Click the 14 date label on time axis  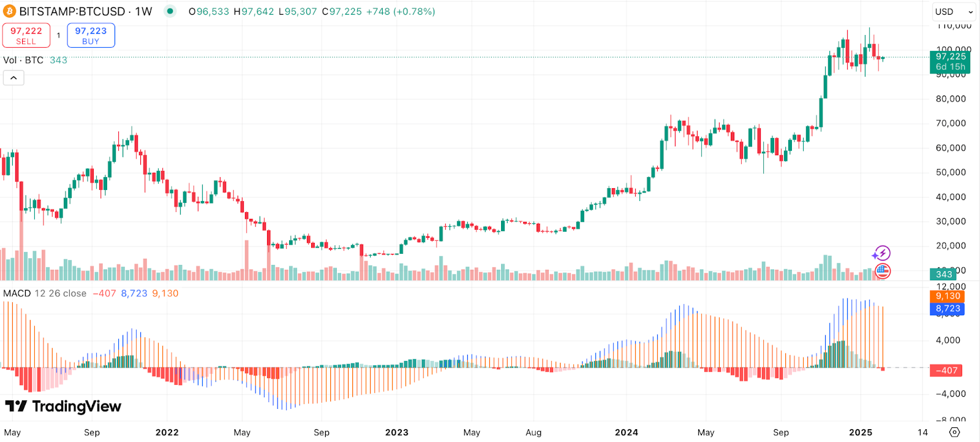[x=922, y=432]
